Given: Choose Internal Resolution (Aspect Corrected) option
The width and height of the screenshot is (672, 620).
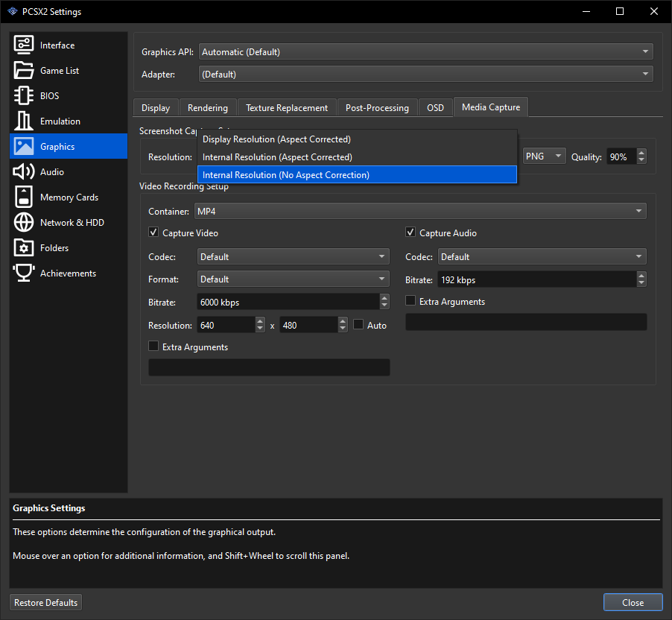Looking at the screenshot, I should pyautogui.click(x=357, y=157).
